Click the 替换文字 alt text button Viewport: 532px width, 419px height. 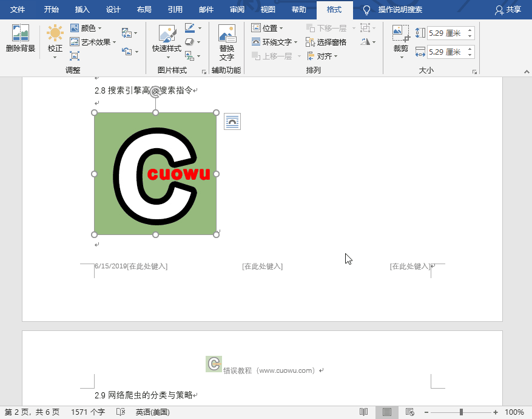(227, 43)
